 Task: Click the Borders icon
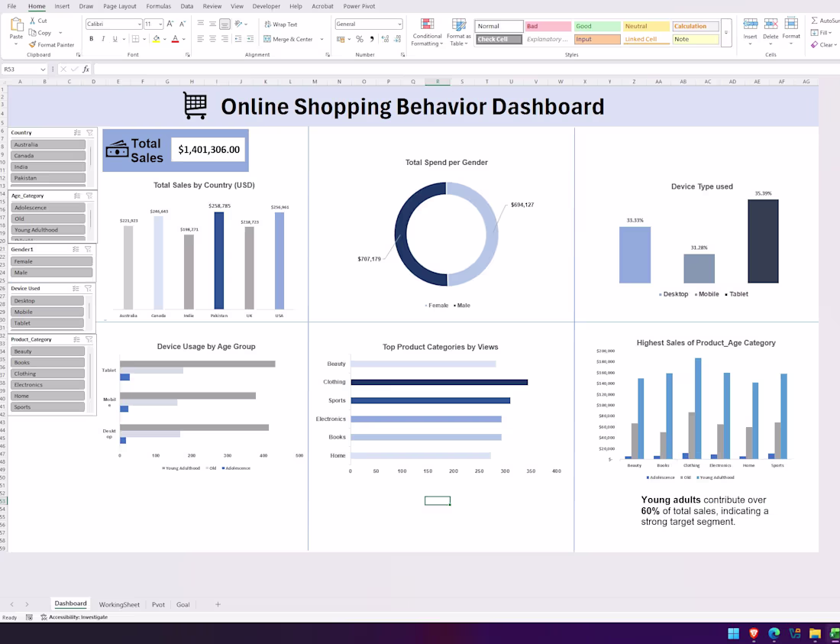coord(135,38)
